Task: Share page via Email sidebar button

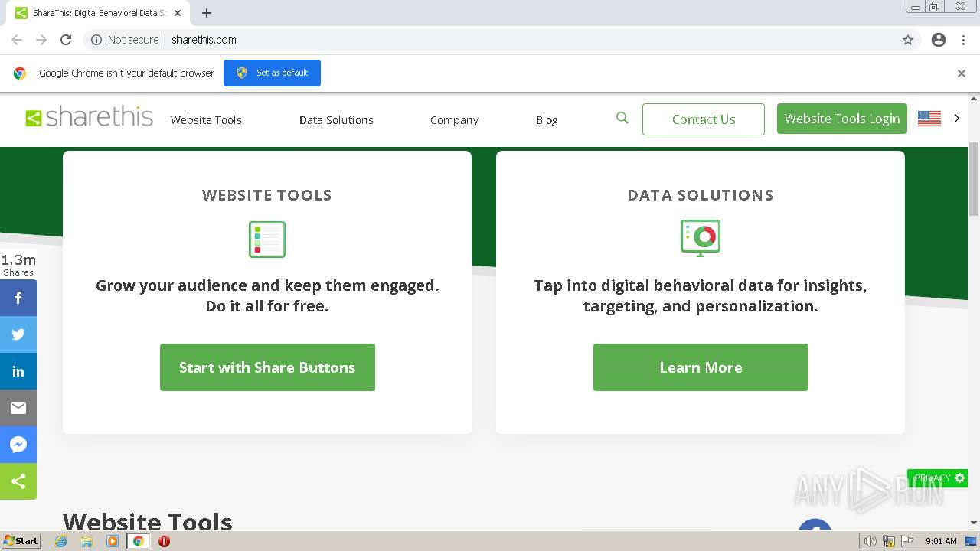Action: (x=18, y=408)
